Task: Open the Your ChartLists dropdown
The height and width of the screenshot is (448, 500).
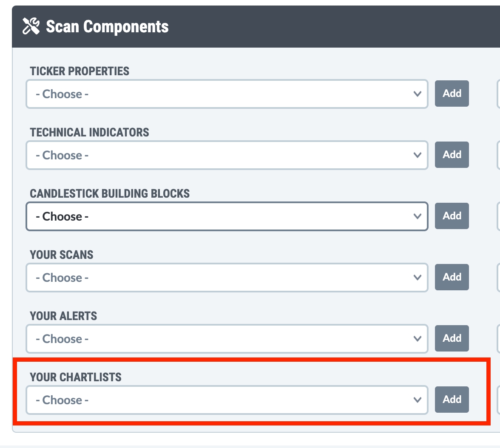Action: pos(227,400)
